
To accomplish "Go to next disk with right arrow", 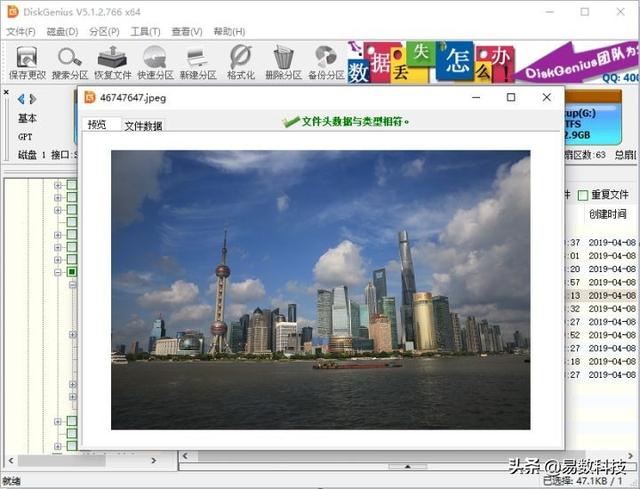I will (33, 99).
